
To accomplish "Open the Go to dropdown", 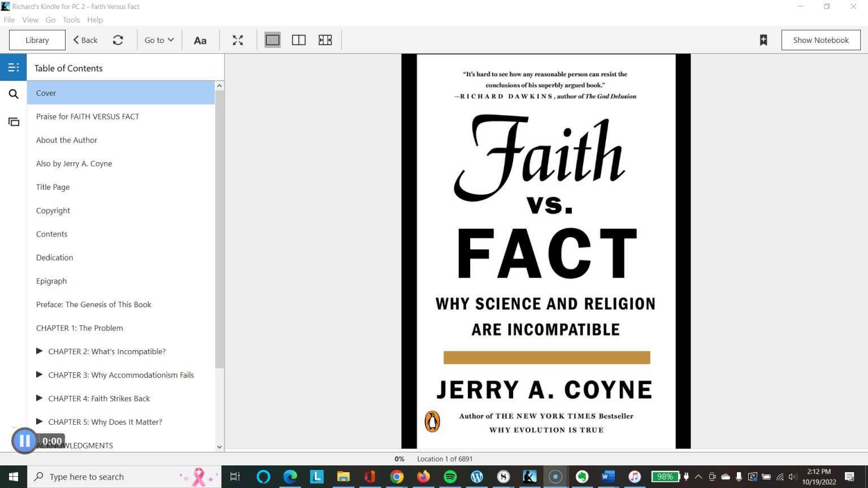I will pos(158,40).
